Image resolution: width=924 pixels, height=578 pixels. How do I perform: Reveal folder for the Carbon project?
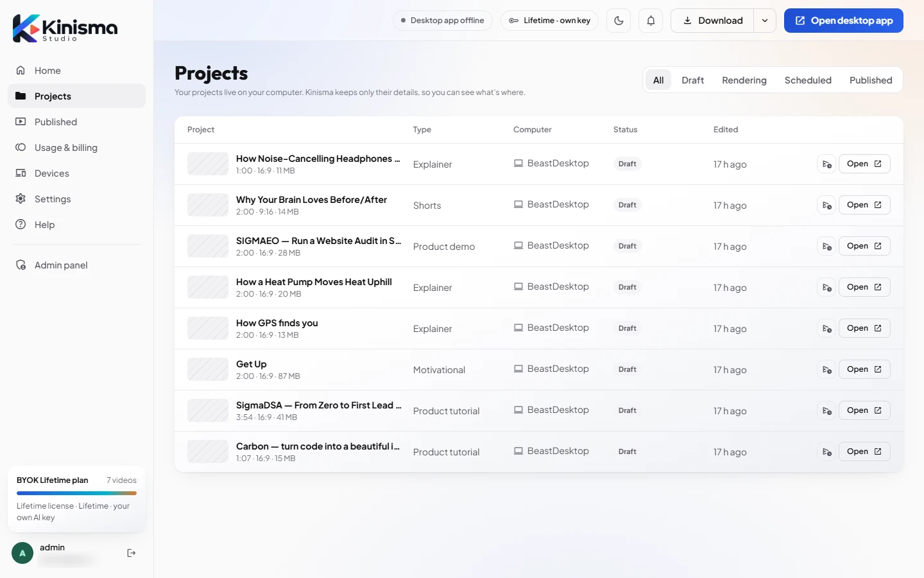(x=827, y=452)
